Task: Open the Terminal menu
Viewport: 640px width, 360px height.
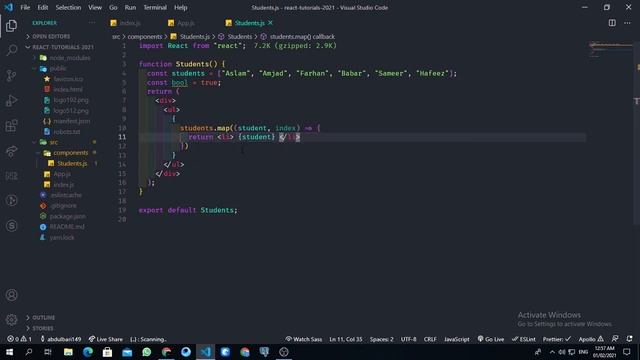Action: tap(155, 7)
